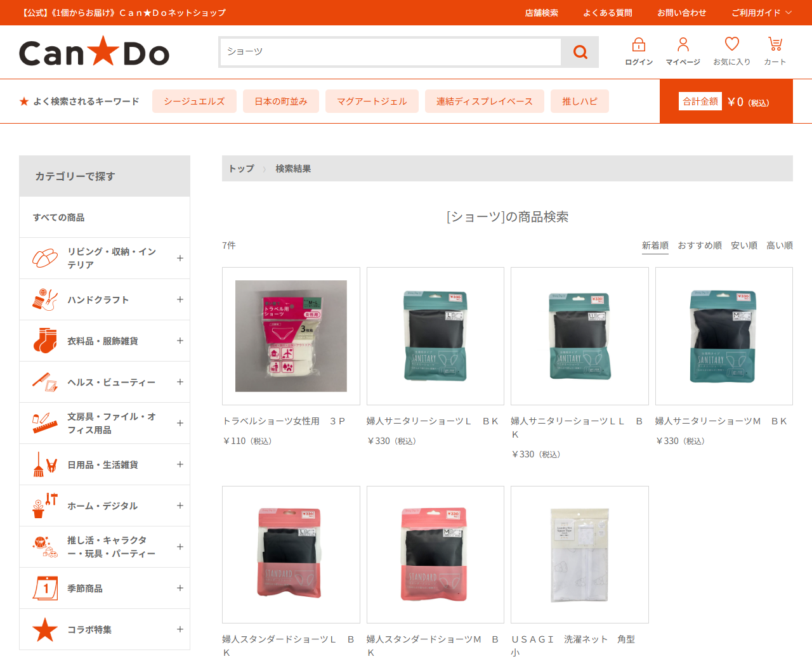The height and width of the screenshot is (666, 812).
Task: Open the cart (カート) icon
Action: click(775, 44)
